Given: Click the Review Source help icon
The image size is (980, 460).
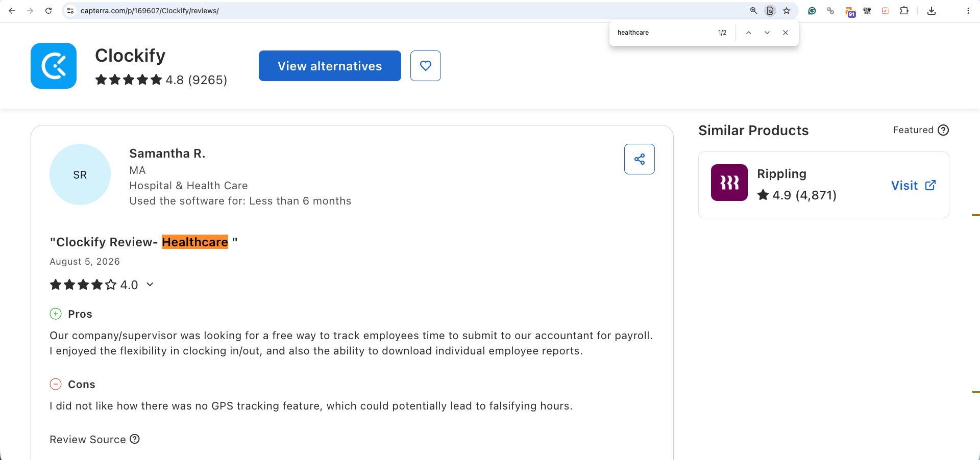Looking at the screenshot, I should 135,439.
